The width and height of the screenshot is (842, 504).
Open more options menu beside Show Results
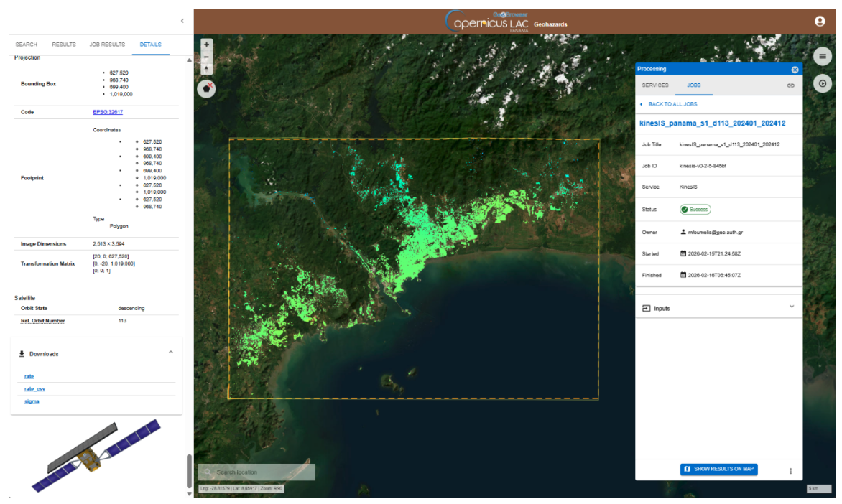[790, 471]
